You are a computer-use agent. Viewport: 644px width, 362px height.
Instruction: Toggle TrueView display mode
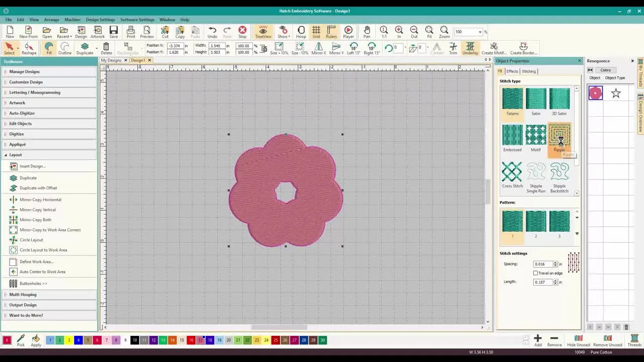tap(263, 32)
